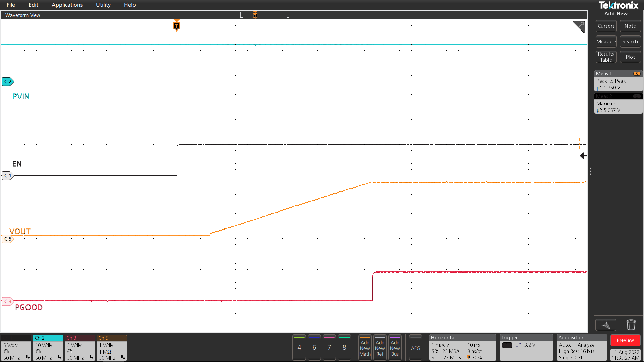Select the Box Zoom icon
Screen dimensions: 644x362
(x=606, y=325)
